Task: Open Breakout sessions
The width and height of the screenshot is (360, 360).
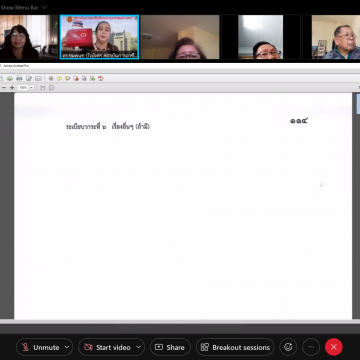Action: point(235,347)
